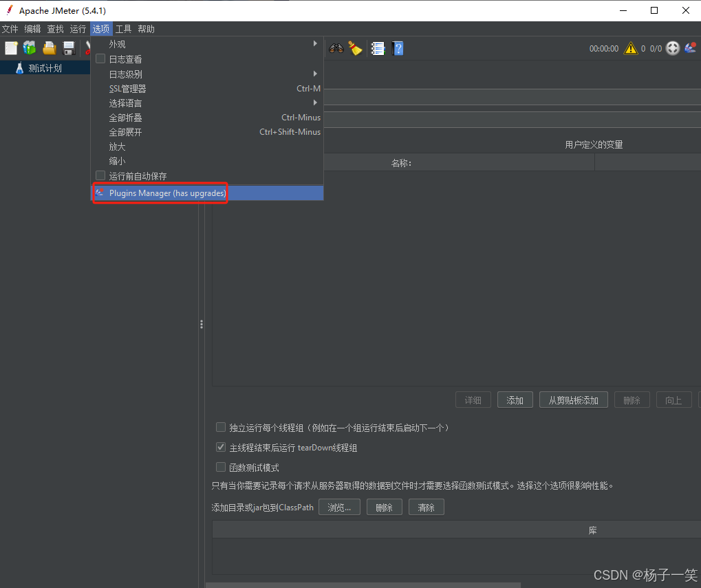Maximize the JMeter window
The height and width of the screenshot is (588, 701).
pyautogui.click(x=654, y=10)
